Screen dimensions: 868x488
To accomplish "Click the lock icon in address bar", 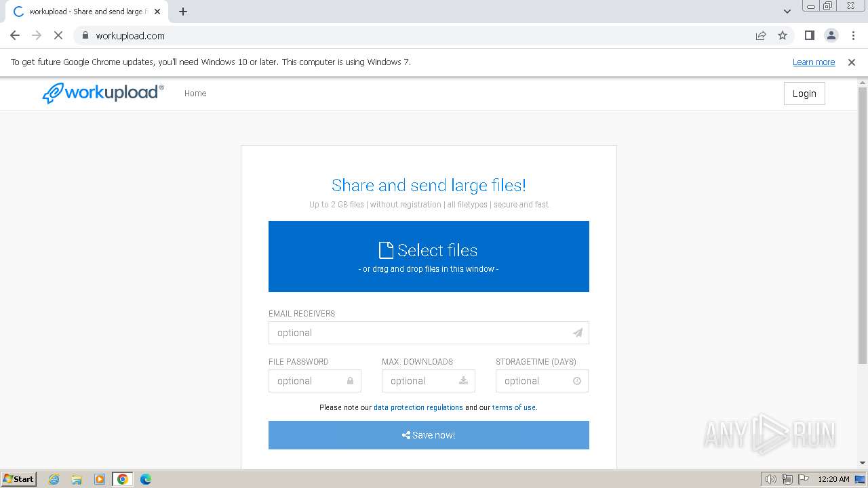I will (85, 35).
